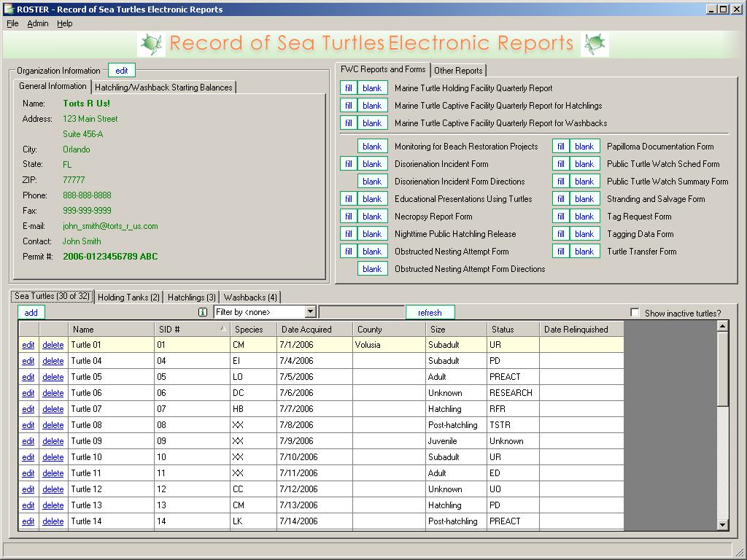Switch to the Holding Tanks tab
The image size is (747, 560).
click(128, 297)
